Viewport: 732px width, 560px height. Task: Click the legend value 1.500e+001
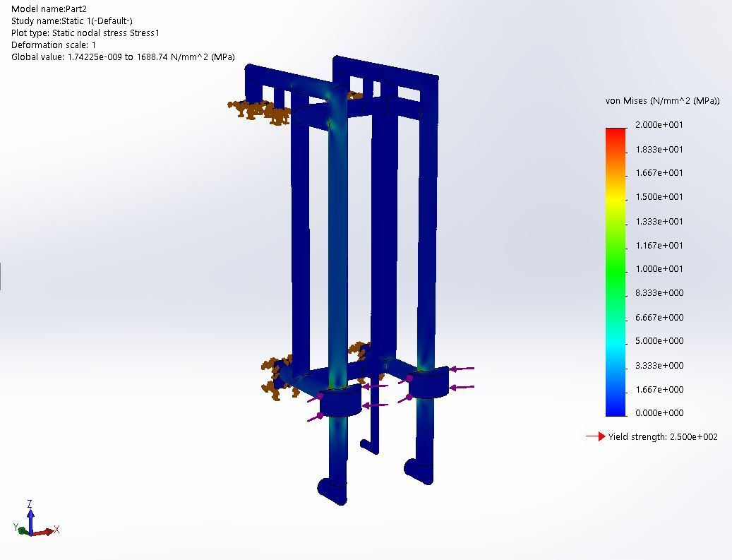coord(659,196)
